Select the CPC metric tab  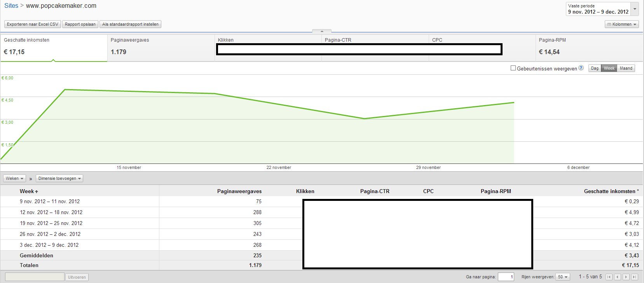tap(482, 48)
